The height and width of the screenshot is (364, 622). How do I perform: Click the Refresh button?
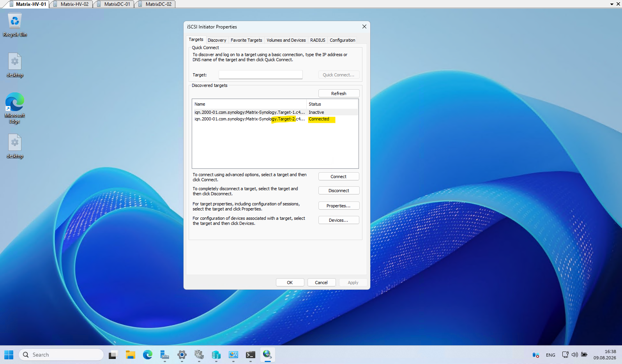pos(339,94)
